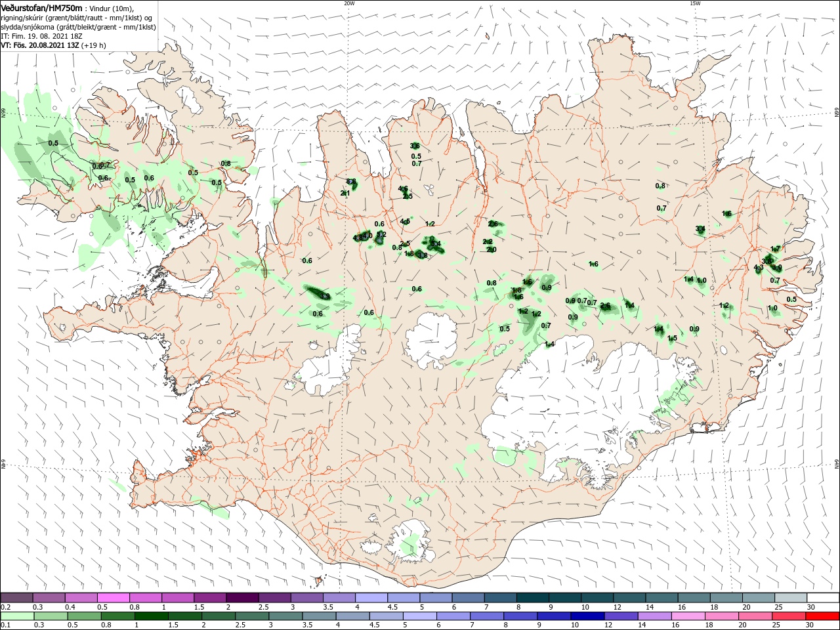Pick the dark purple swatch starting at 0.2 in the snow legend

click(x=16, y=598)
